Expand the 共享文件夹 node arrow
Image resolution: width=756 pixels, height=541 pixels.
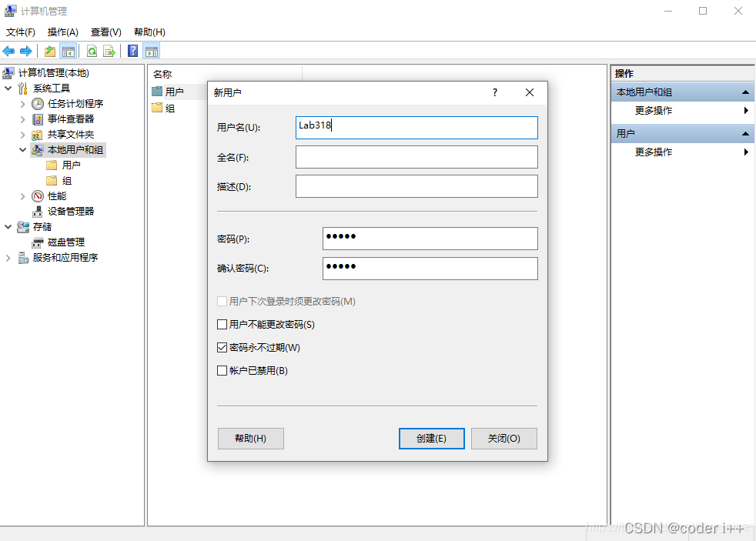[x=22, y=135]
